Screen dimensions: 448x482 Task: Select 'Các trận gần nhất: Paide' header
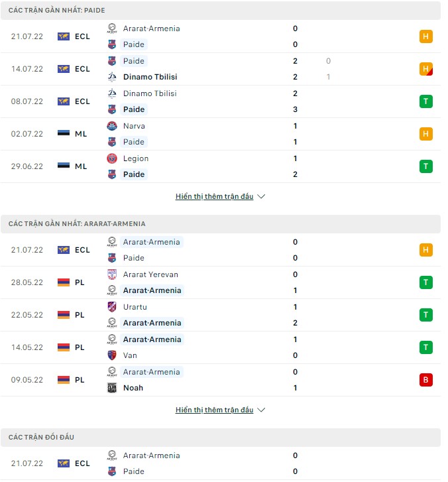tap(57, 11)
